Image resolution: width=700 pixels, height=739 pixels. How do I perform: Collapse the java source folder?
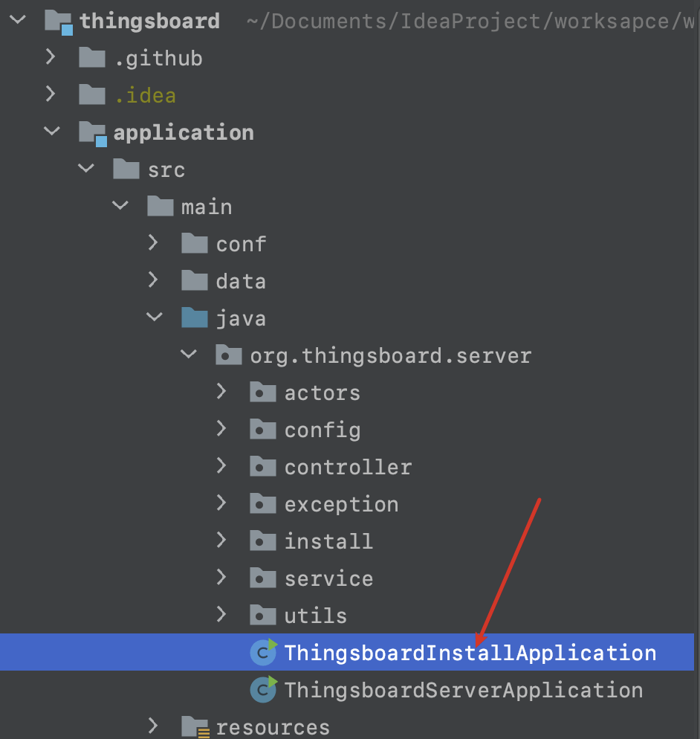(155, 316)
